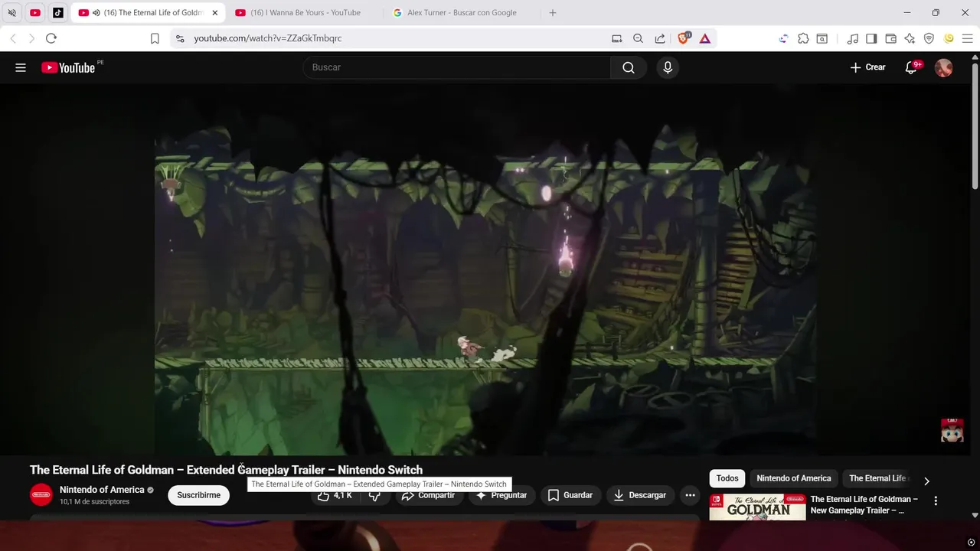Viewport: 980px width, 551px height.
Task: Click the search magnifier button
Action: click(x=629, y=67)
